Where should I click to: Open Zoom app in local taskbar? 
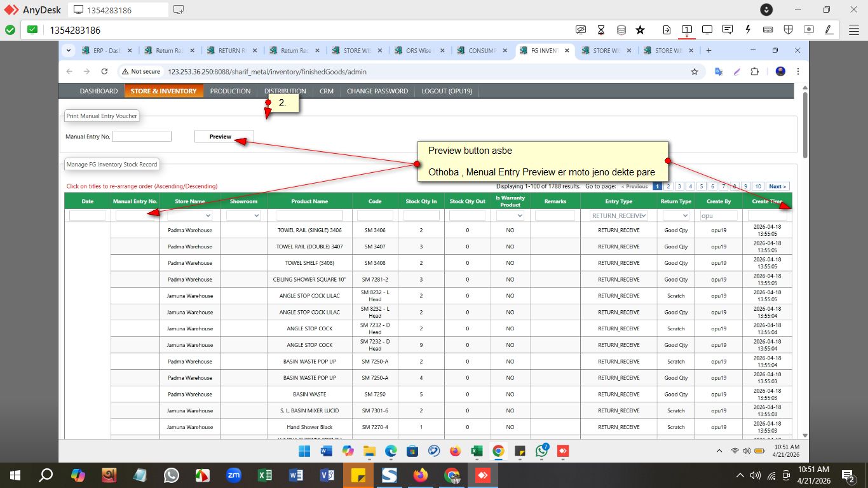[x=233, y=475]
